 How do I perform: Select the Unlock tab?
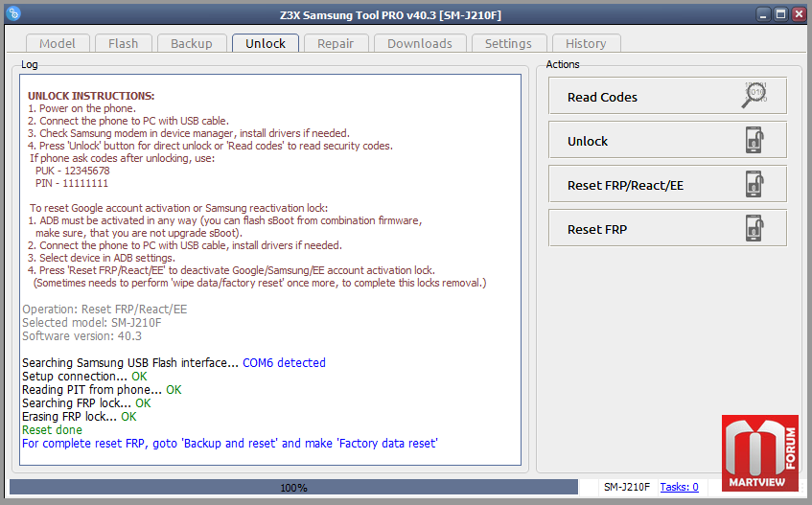pos(266,43)
